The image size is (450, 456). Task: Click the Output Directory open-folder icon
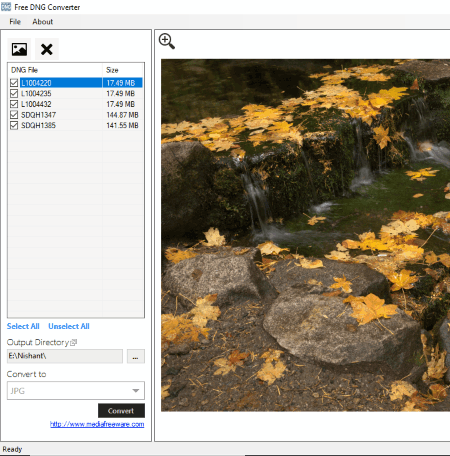(x=74, y=342)
